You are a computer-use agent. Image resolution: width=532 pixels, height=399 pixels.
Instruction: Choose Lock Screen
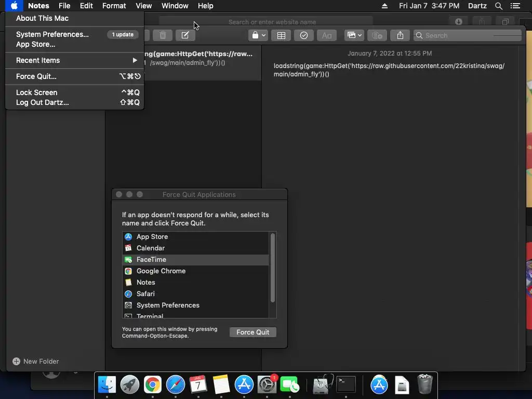(x=75, y=92)
